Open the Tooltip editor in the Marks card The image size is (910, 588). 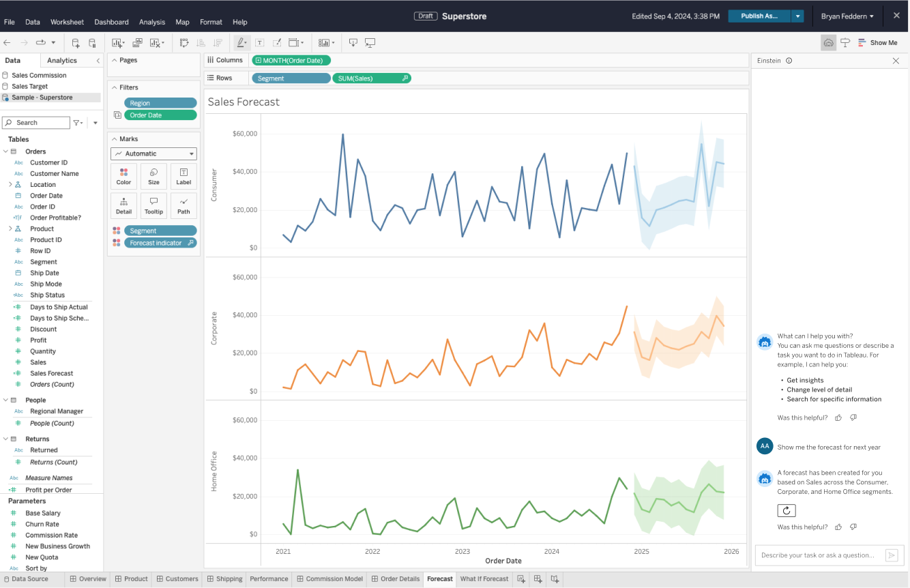[x=153, y=205]
